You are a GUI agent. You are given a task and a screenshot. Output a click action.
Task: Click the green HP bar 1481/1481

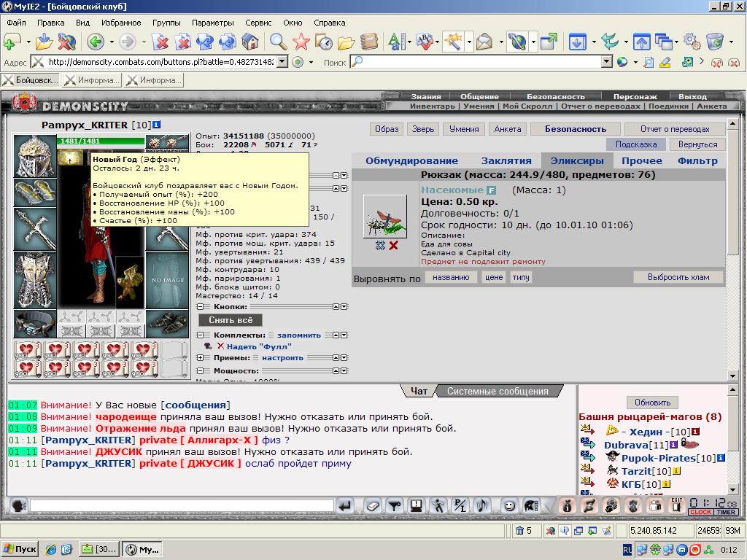pos(101,141)
